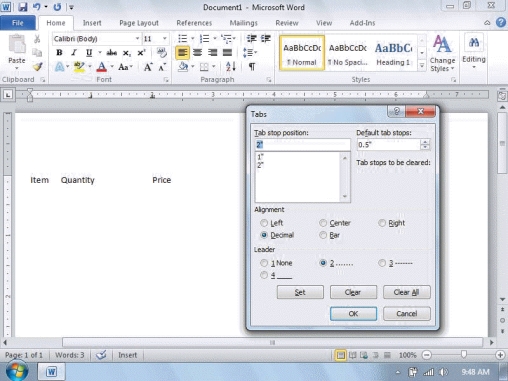Confirm the Tabs dialog with OK
The width and height of the screenshot is (508, 381).
pyautogui.click(x=353, y=313)
